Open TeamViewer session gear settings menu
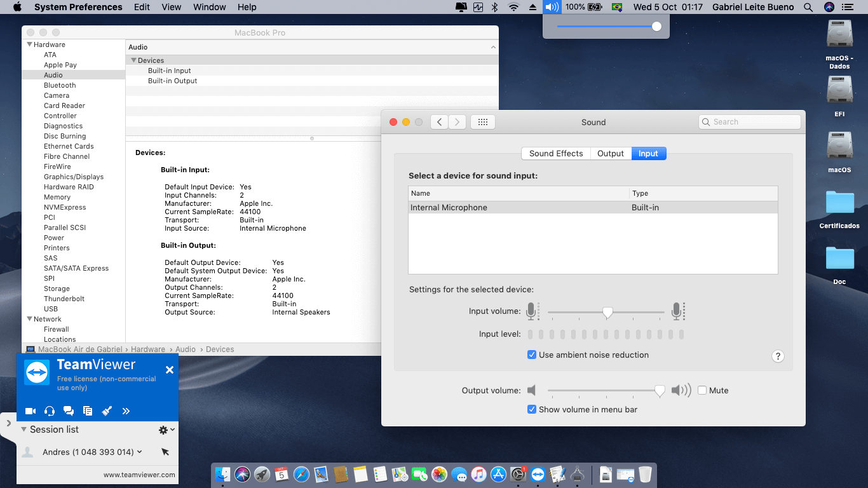Screen dimensions: 868x488 166,430
